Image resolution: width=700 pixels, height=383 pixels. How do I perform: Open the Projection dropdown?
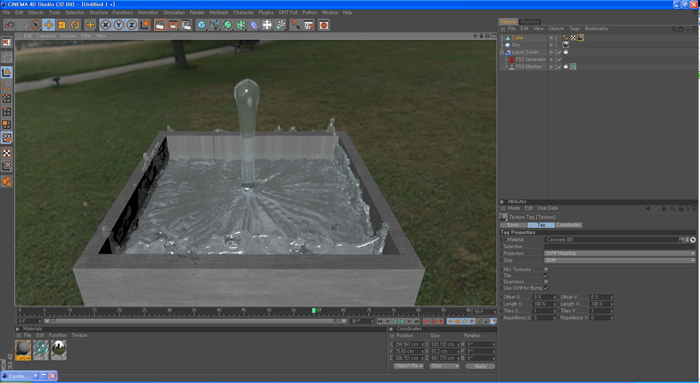[620, 253]
